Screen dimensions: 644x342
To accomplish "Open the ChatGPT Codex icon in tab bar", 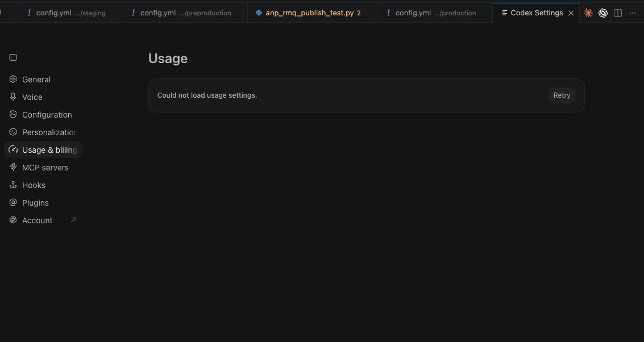I will pos(603,13).
